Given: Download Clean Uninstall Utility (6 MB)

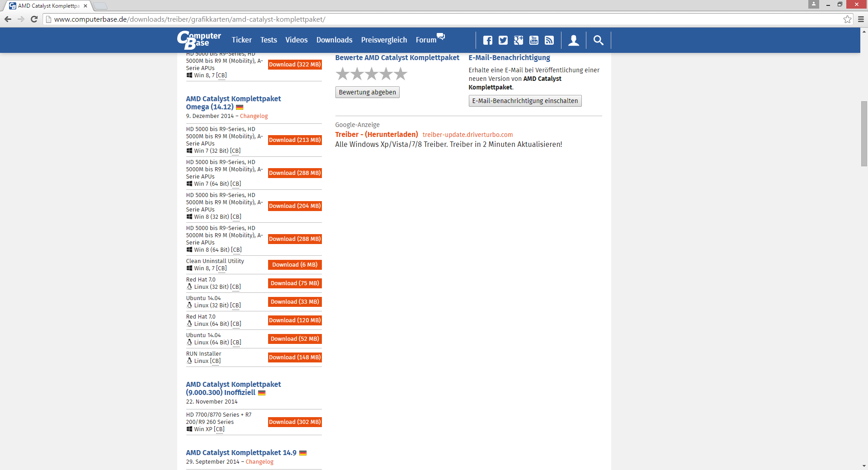Looking at the screenshot, I should click(295, 265).
